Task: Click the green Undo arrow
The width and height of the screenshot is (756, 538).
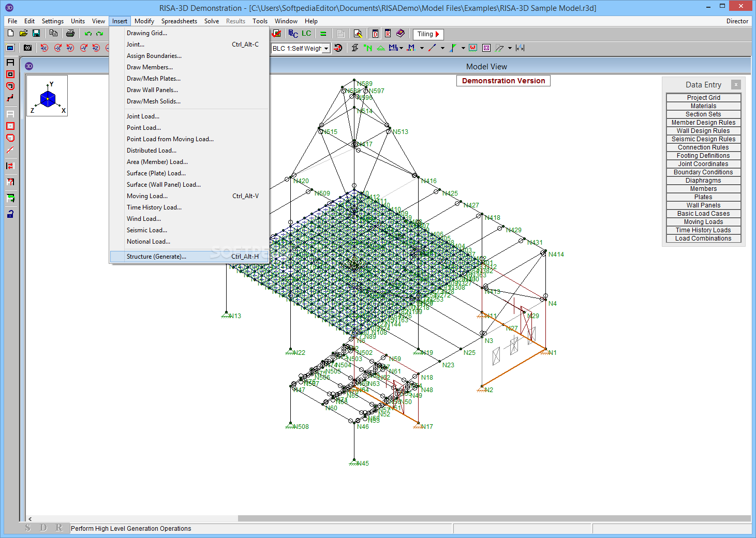Action: pos(88,33)
